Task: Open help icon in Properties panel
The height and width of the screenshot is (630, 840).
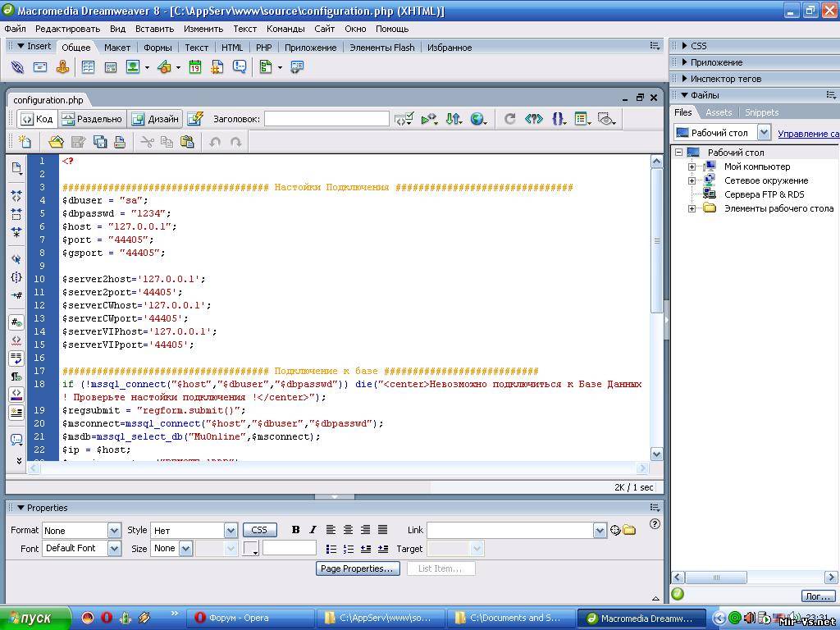Action: (655, 524)
